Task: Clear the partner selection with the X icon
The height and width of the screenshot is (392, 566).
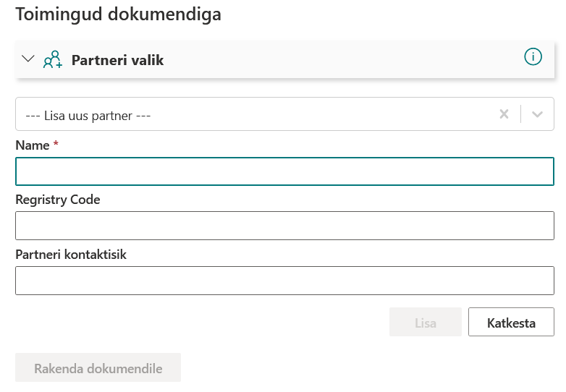Action: click(504, 114)
